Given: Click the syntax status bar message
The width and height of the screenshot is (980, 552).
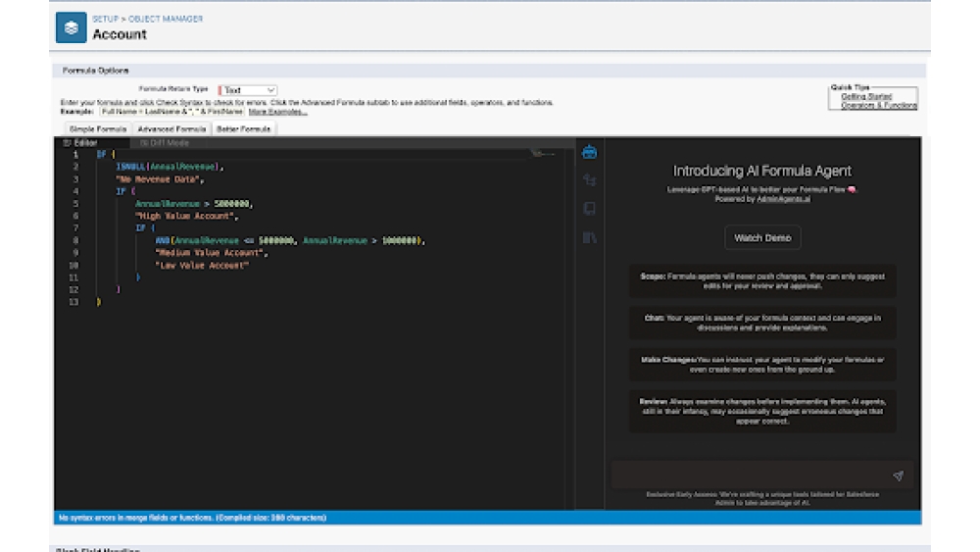Looking at the screenshot, I should [x=192, y=518].
